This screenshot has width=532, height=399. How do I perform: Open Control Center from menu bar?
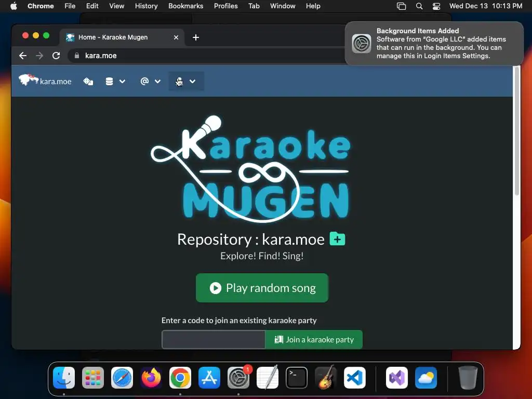[436, 6]
